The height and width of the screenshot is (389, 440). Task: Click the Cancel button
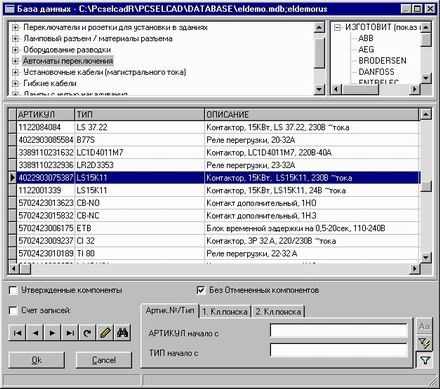(x=104, y=360)
